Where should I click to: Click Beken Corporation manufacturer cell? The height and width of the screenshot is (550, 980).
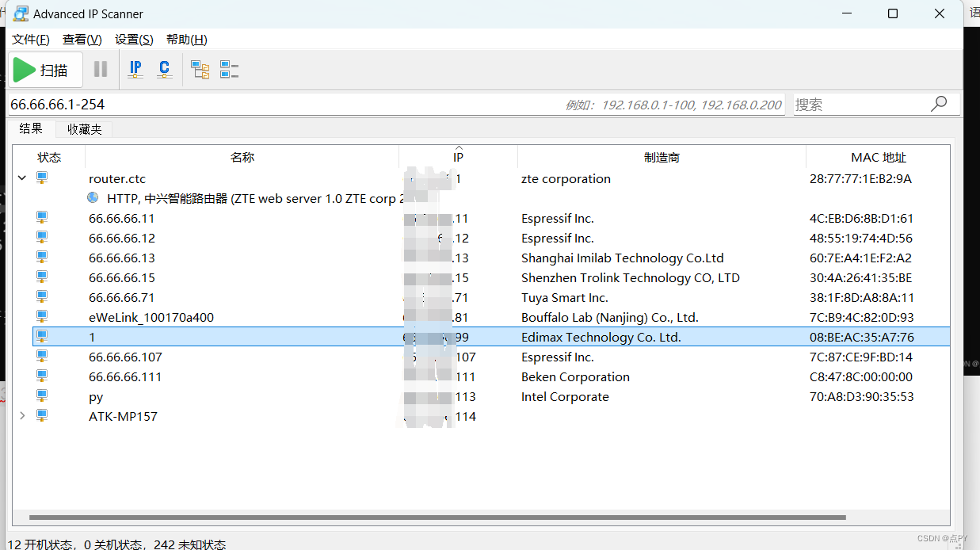click(x=575, y=376)
